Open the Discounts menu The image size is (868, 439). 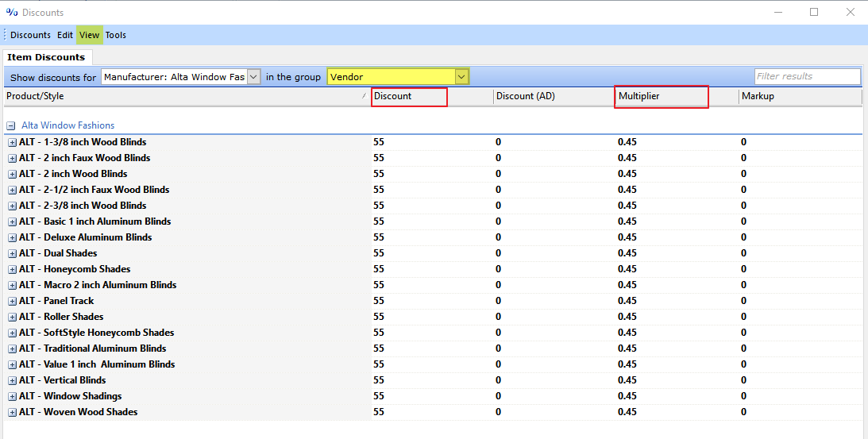pos(30,35)
